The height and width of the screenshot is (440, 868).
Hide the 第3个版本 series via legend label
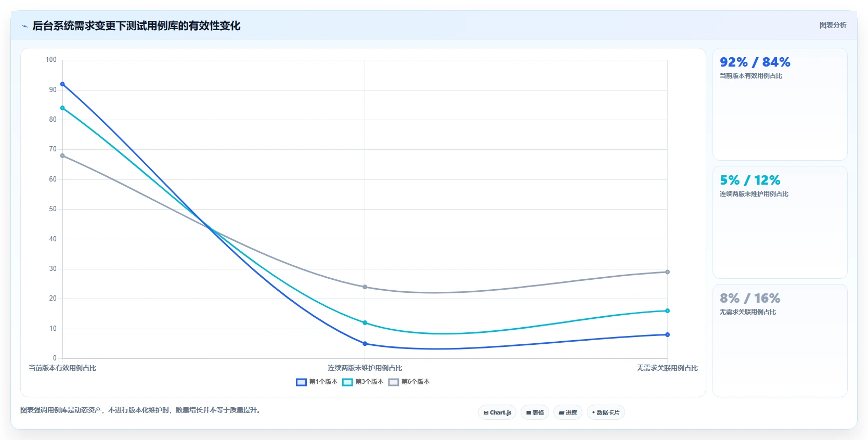[x=369, y=382]
